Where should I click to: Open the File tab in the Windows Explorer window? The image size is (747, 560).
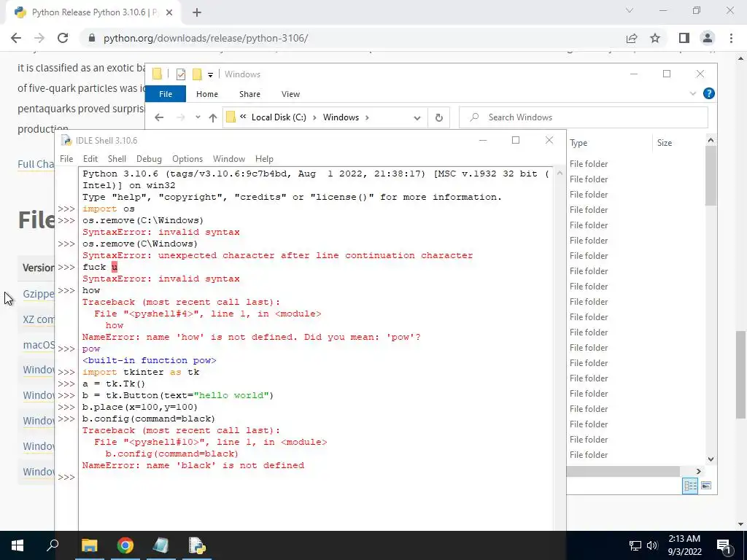pyautogui.click(x=166, y=94)
